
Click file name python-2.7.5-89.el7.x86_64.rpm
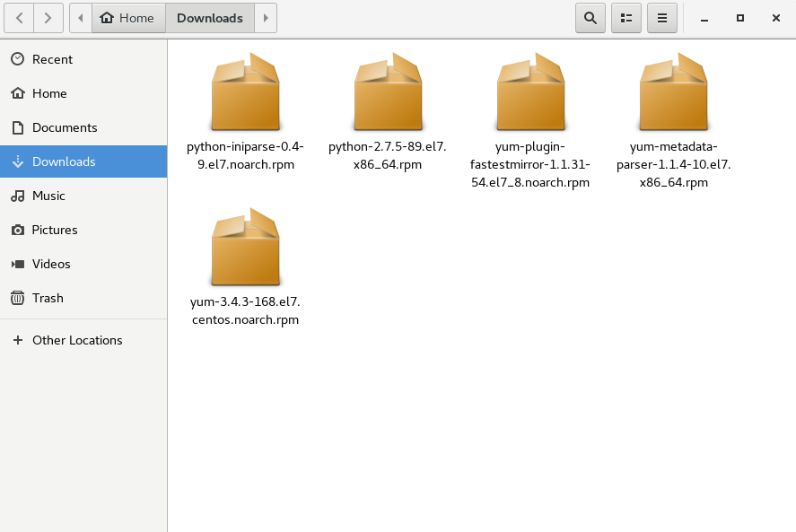388,155
